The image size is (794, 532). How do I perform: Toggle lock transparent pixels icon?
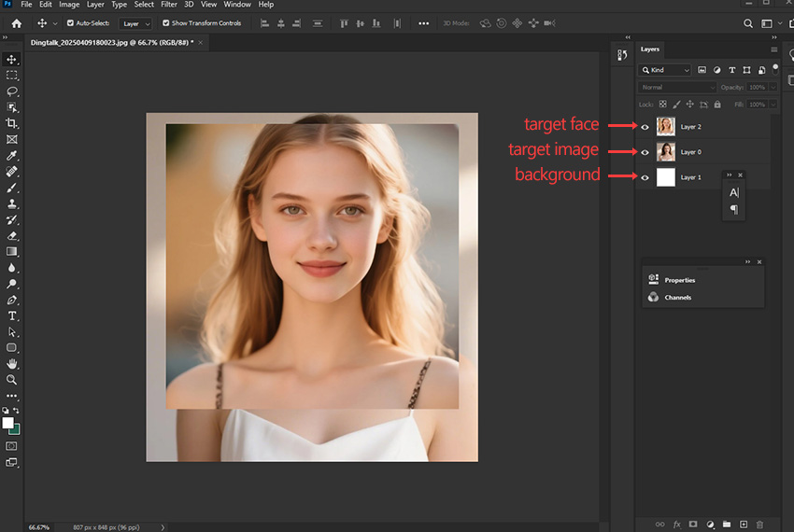coord(663,105)
